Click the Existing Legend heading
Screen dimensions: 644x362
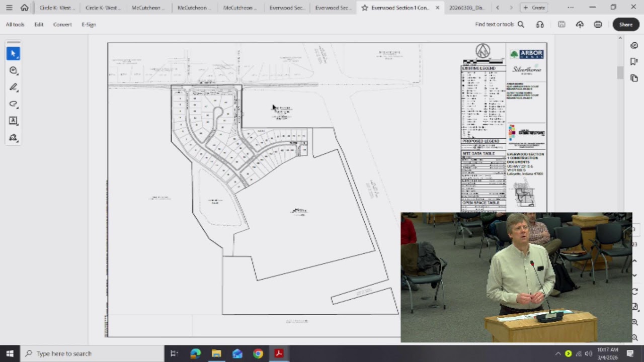[479, 68]
